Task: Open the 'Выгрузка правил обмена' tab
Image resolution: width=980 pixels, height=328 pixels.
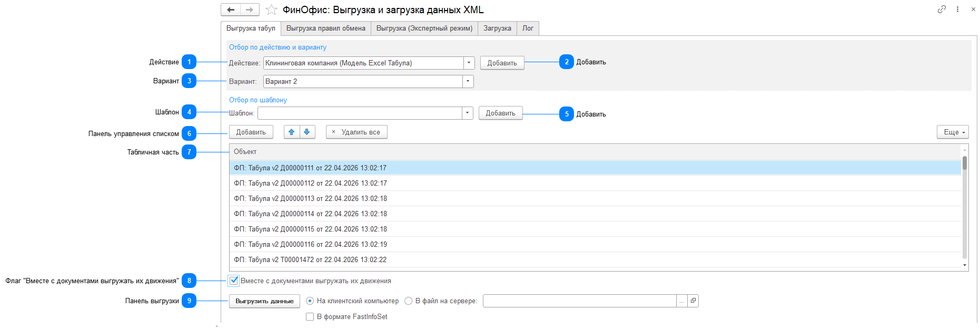Action: point(325,28)
